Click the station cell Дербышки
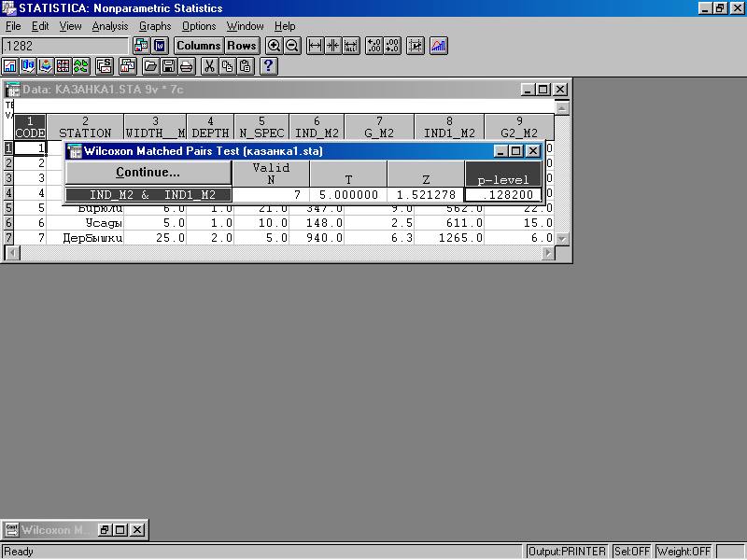 (85, 237)
